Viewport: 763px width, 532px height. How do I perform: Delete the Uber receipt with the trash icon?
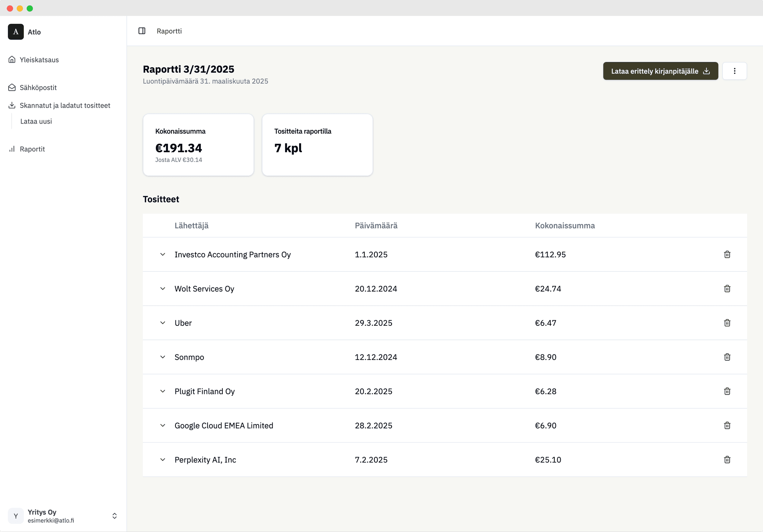pos(727,323)
